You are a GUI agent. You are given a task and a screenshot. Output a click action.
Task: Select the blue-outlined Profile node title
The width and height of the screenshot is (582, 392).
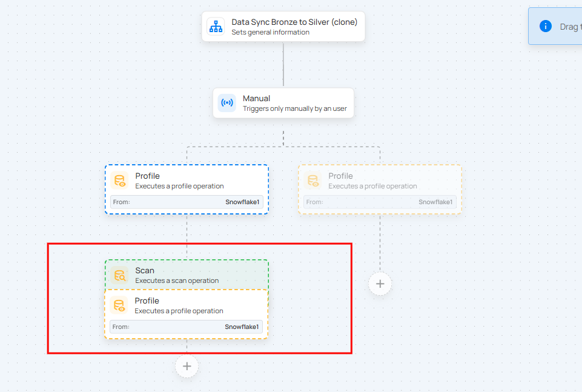click(x=147, y=176)
